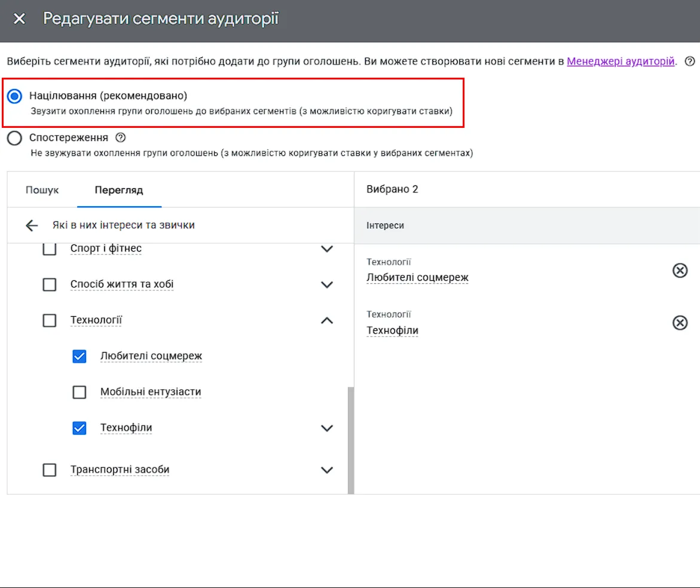Open the Менеджері аудиторій link

click(x=620, y=61)
